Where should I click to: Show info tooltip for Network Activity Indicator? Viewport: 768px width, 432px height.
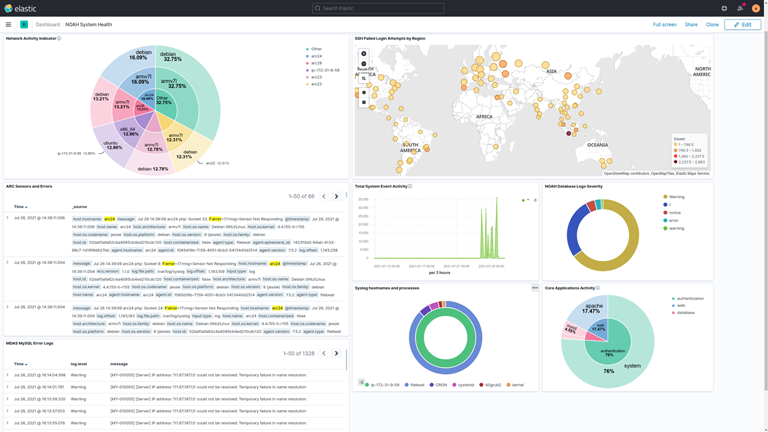click(59, 38)
